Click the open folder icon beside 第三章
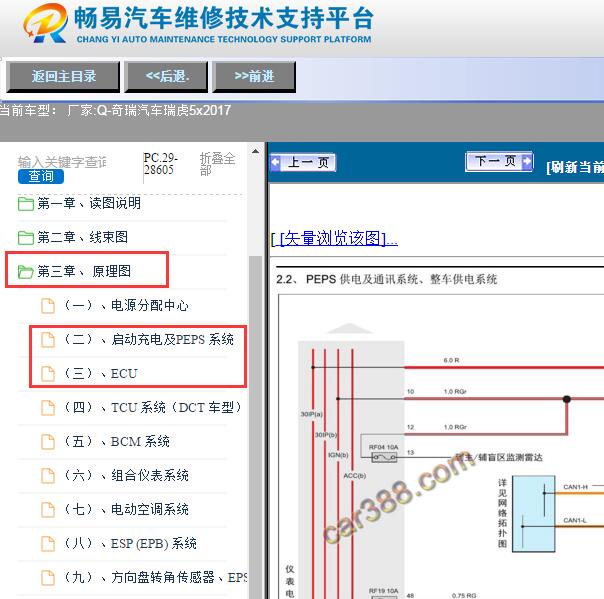Viewport: 604px width, 599px height. tap(26, 272)
